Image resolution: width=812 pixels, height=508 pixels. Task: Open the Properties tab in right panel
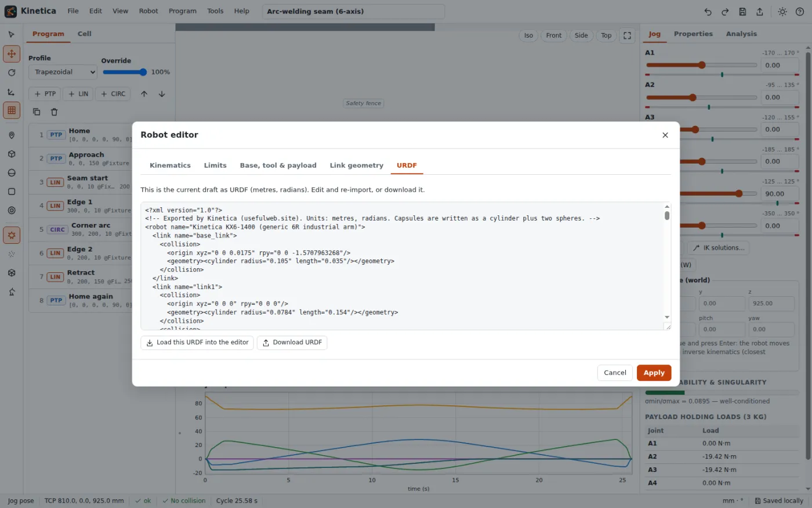click(x=693, y=34)
